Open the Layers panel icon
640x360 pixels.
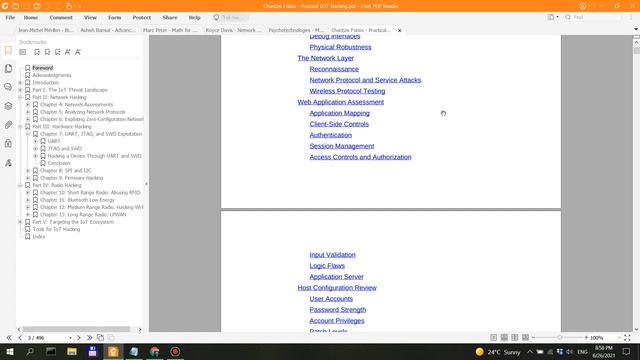8,106
